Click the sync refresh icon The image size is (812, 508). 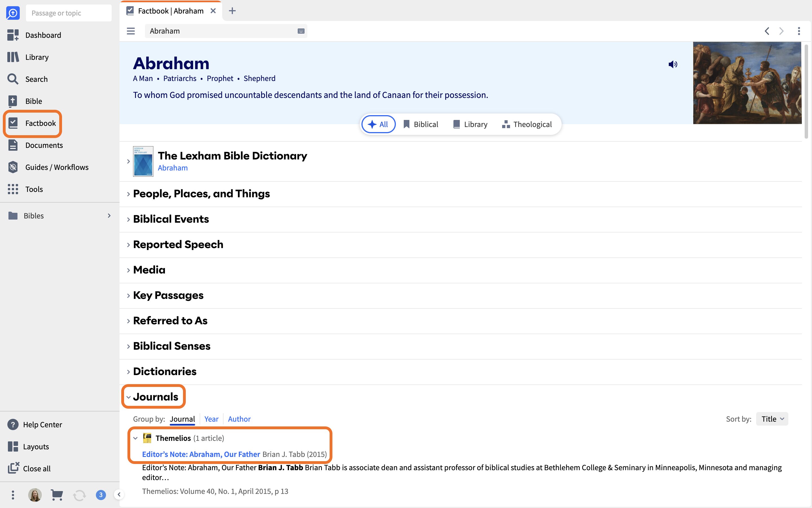pyautogui.click(x=79, y=495)
